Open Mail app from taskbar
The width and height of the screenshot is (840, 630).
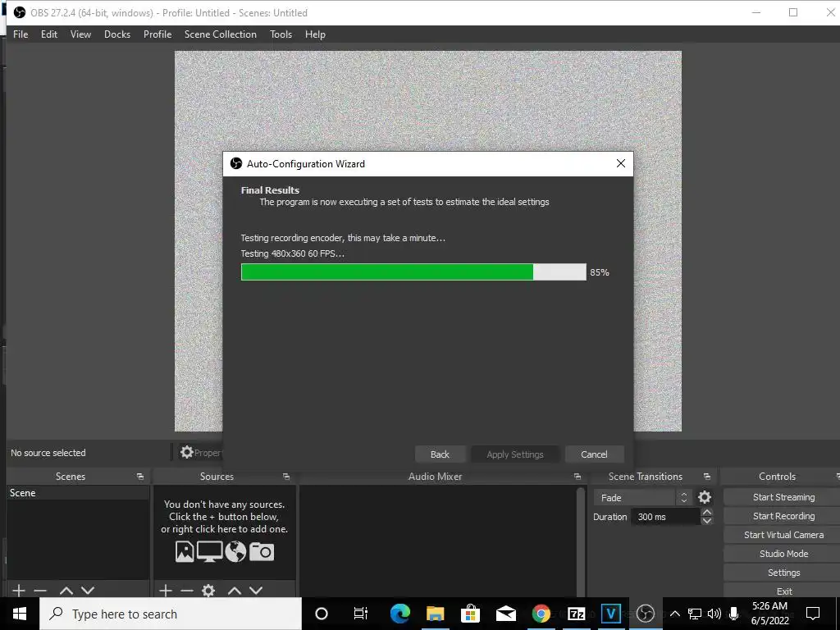coord(505,614)
